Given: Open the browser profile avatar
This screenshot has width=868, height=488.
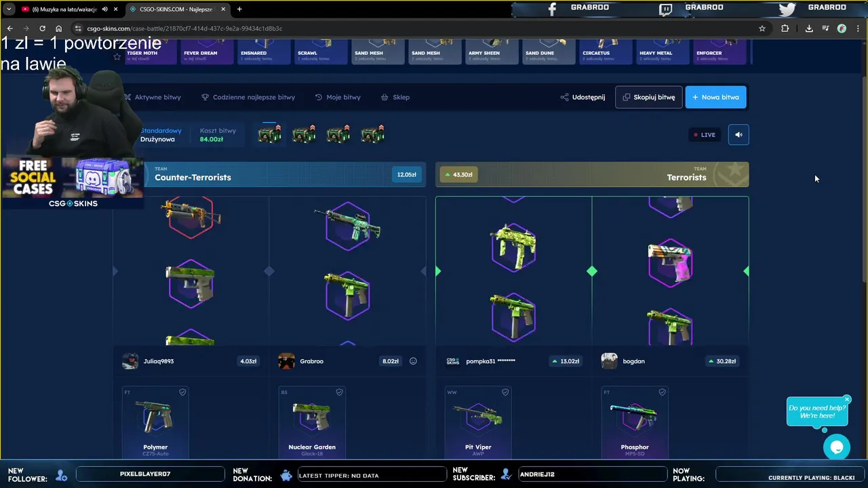Looking at the screenshot, I should [842, 28].
